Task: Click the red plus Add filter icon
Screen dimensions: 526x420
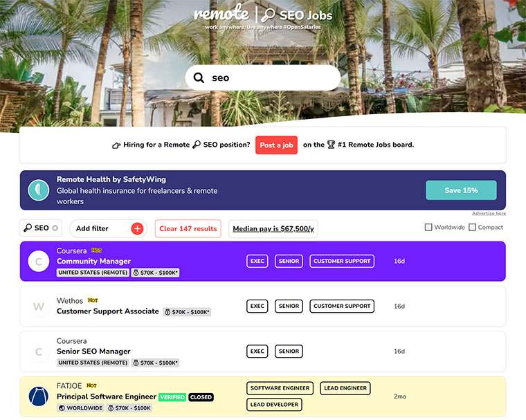Action: click(x=137, y=228)
